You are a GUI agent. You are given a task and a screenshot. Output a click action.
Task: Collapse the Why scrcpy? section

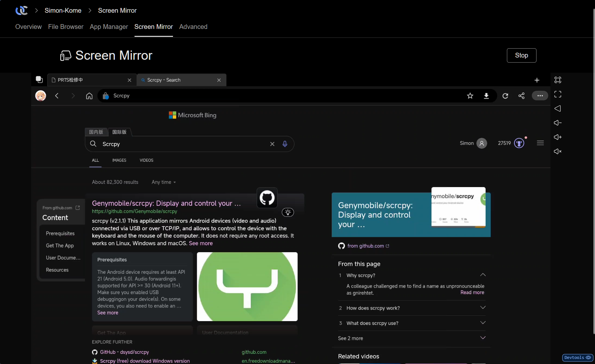[482, 274]
